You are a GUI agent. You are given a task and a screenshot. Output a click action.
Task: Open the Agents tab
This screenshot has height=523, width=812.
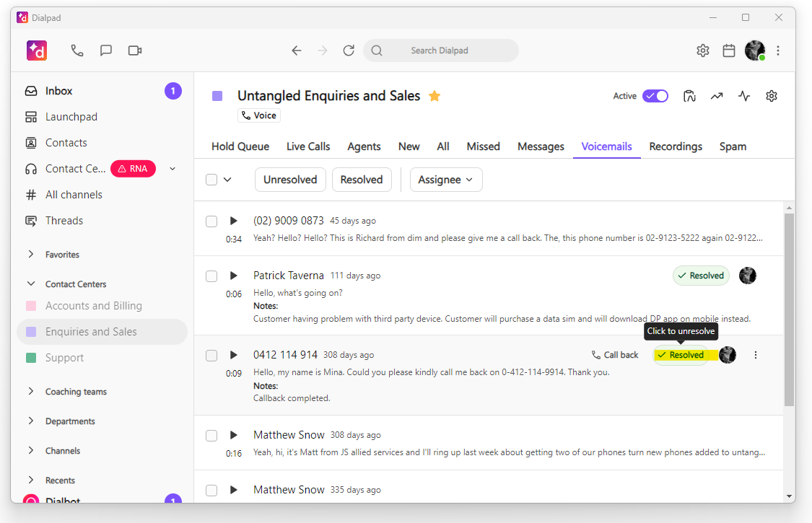pyautogui.click(x=364, y=146)
